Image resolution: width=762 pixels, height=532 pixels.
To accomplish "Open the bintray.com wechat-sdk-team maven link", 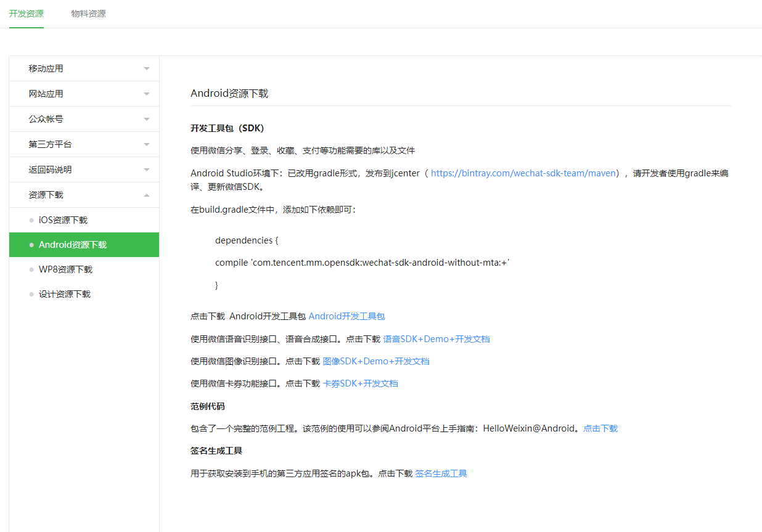I will 523,173.
